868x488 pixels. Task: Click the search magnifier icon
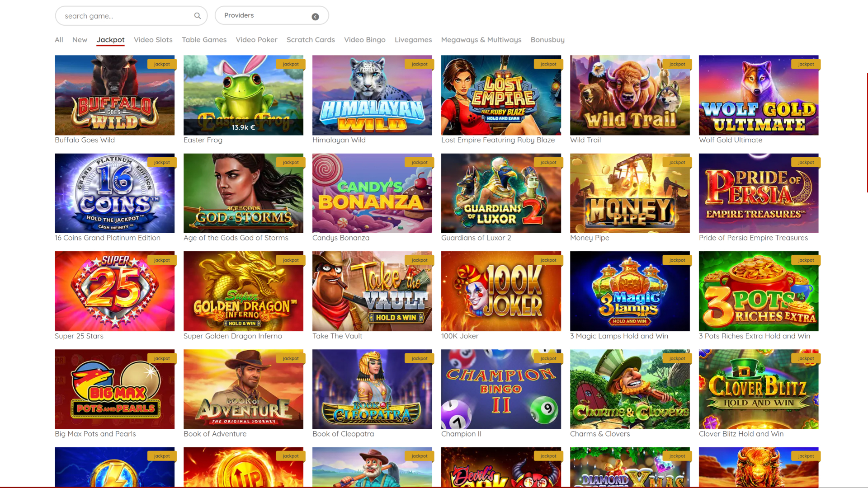[198, 15]
